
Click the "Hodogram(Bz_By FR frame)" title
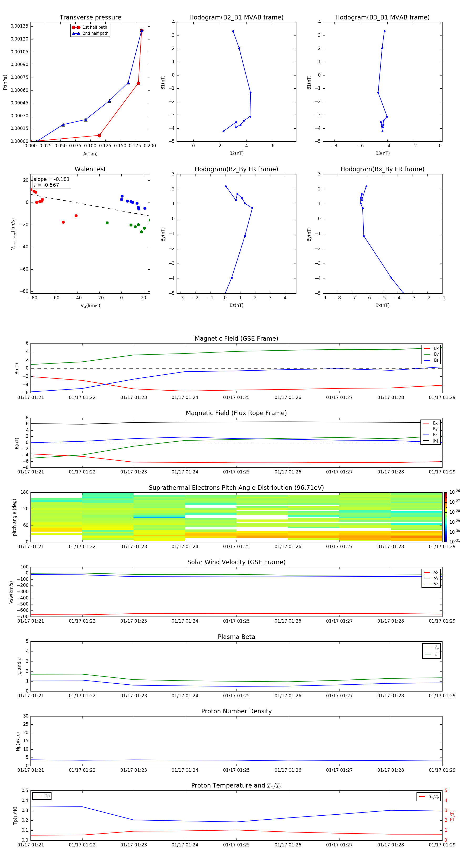(x=236, y=169)
